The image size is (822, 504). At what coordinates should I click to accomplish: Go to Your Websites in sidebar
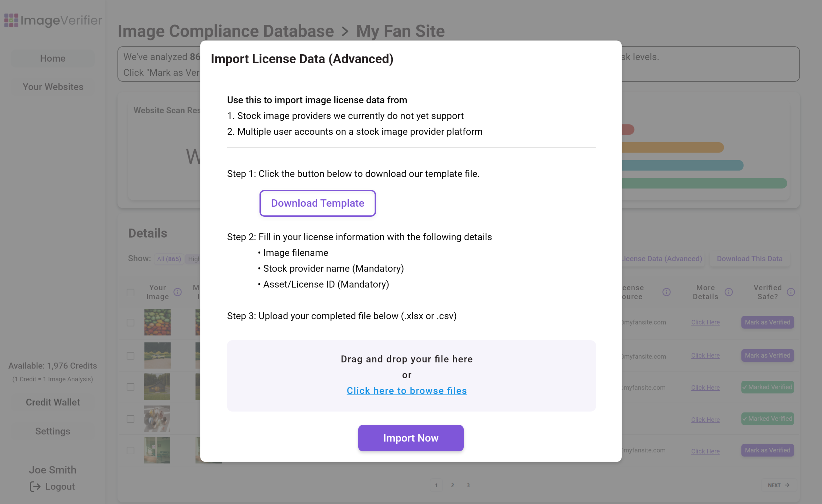tap(53, 87)
